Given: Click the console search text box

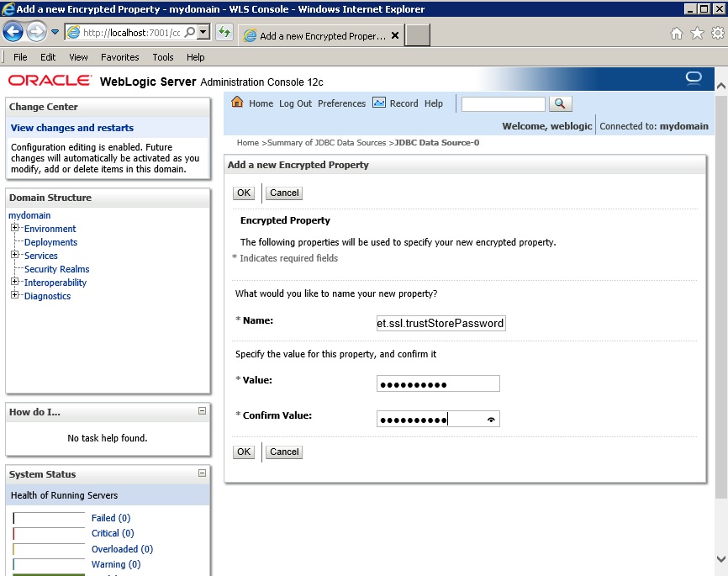Looking at the screenshot, I should pyautogui.click(x=503, y=104).
